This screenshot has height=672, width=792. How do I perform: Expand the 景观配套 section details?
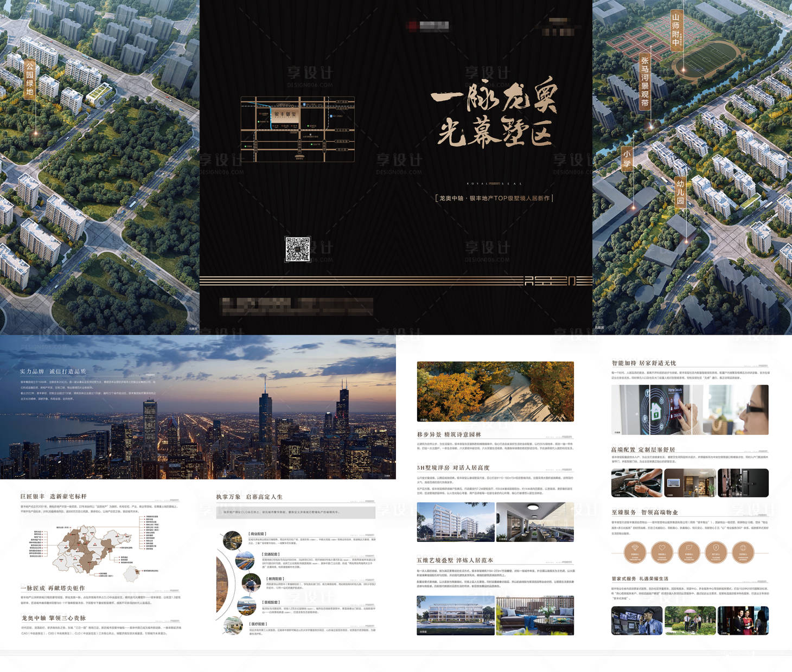click(x=271, y=602)
